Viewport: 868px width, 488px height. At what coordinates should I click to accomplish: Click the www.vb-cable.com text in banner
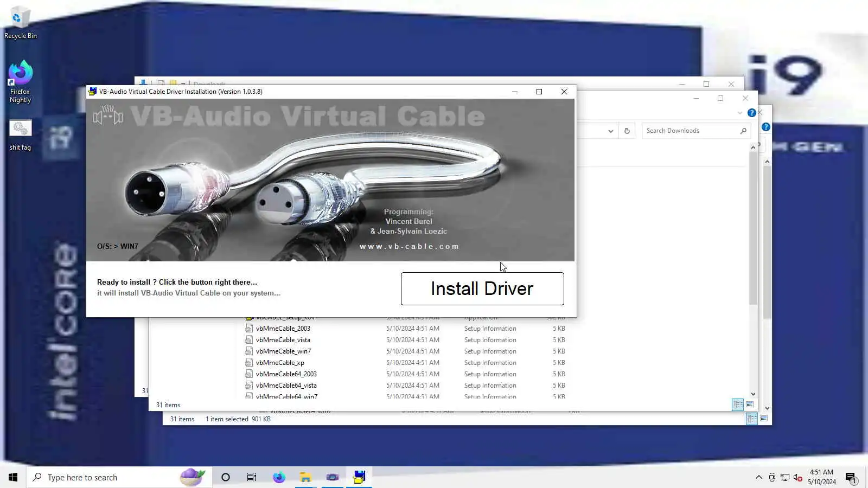(410, 246)
